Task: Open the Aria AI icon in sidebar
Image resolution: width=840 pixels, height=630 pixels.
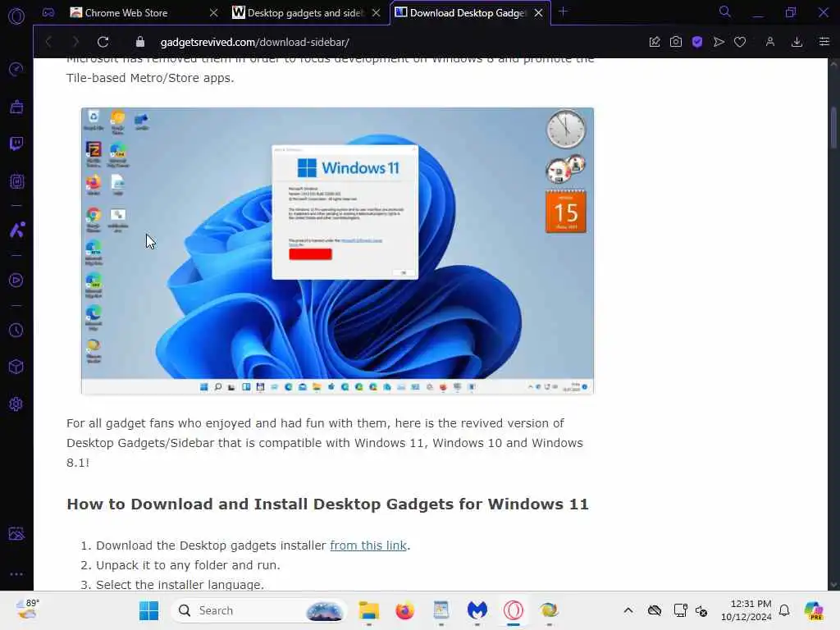Action: pyautogui.click(x=16, y=230)
